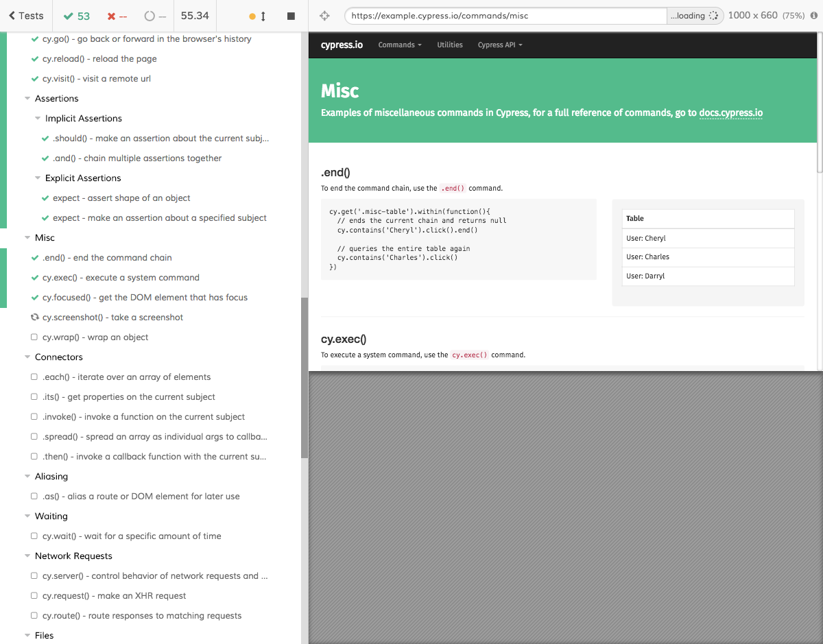This screenshot has width=823, height=644.
Task: Click checkmark icon beside cy.go() test
Action: coord(35,39)
